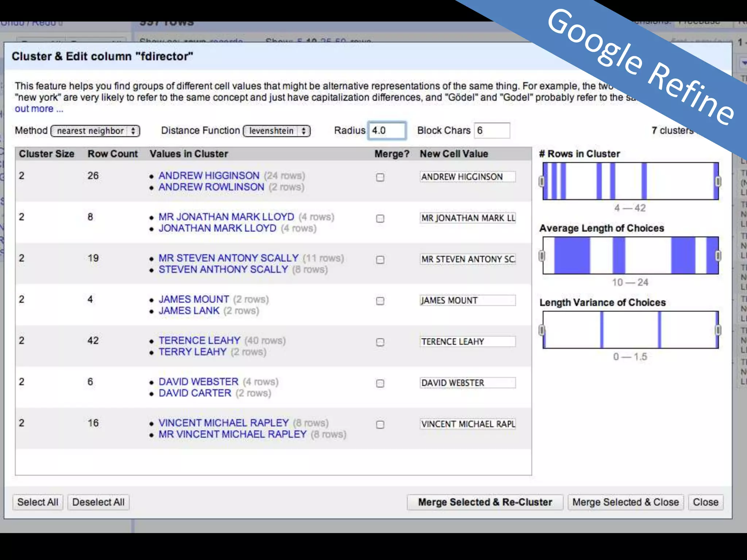
Task: Grab right handle of Length Variance slider
Action: (x=718, y=330)
